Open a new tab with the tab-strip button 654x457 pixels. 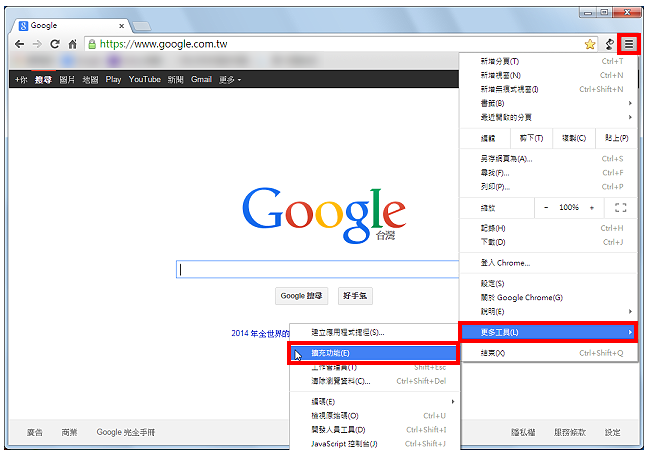pos(142,27)
